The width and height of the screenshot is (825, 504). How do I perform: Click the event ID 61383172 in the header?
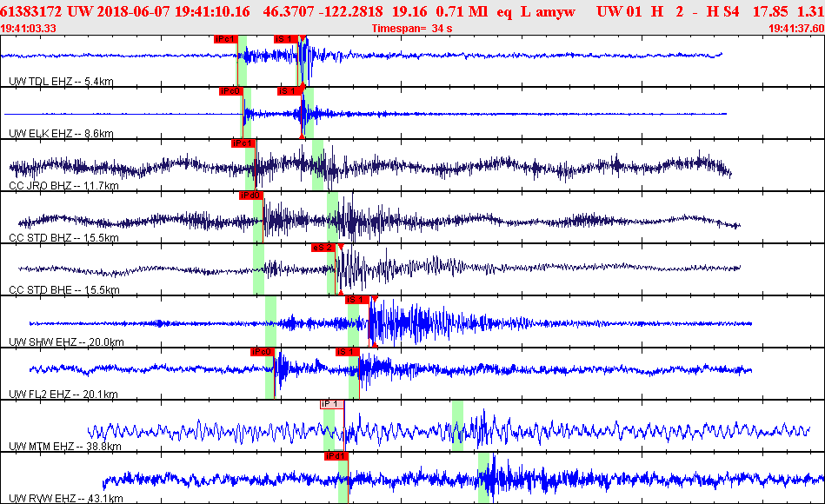(31, 11)
